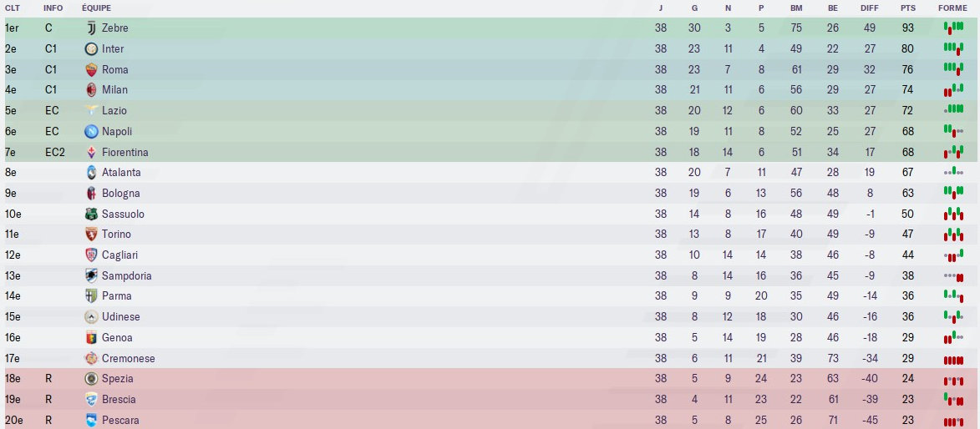The width and height of the screenshot is (980, 429).
Task: Click the ÉQUIPE column header
Action: (x=95, y=8)
